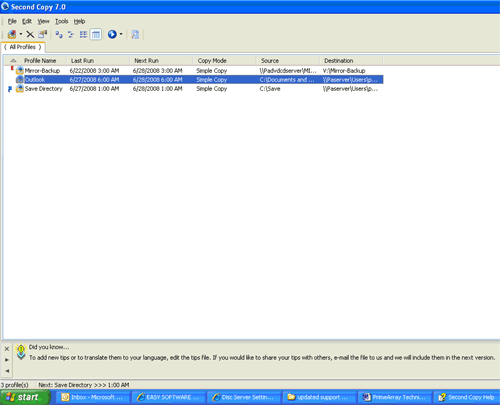This screenshot has height=405, width=500.
Task: Open Second Copy Help taskbar button
Action: [x=467, y=397]
